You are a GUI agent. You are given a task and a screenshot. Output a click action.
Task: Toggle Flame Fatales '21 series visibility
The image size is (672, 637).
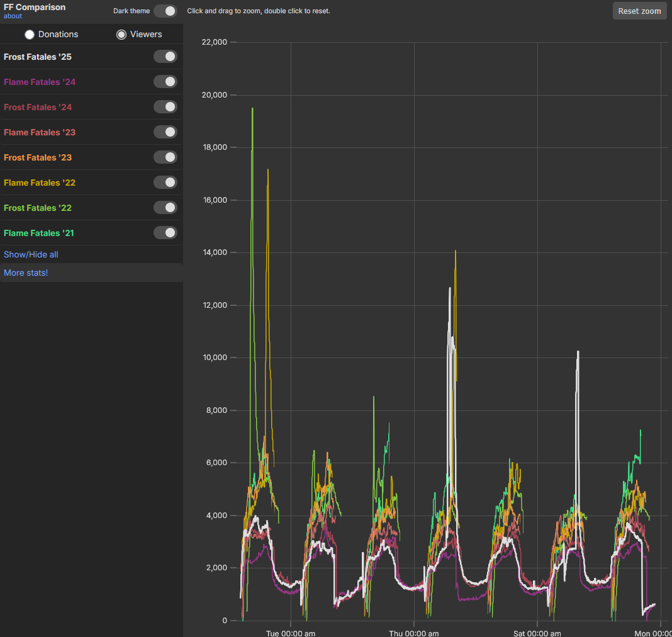pos(165,233)
